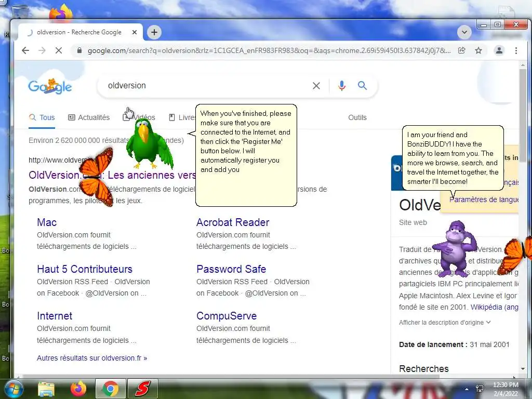Open the CompuServe sitelink
This screenshot has height=399, width=532.
click(x=227, y=316)
